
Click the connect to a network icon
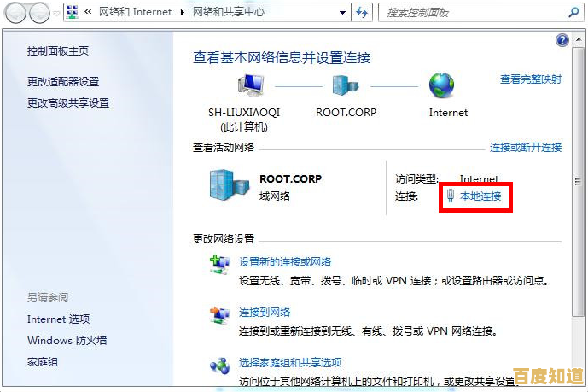point(219,315)
